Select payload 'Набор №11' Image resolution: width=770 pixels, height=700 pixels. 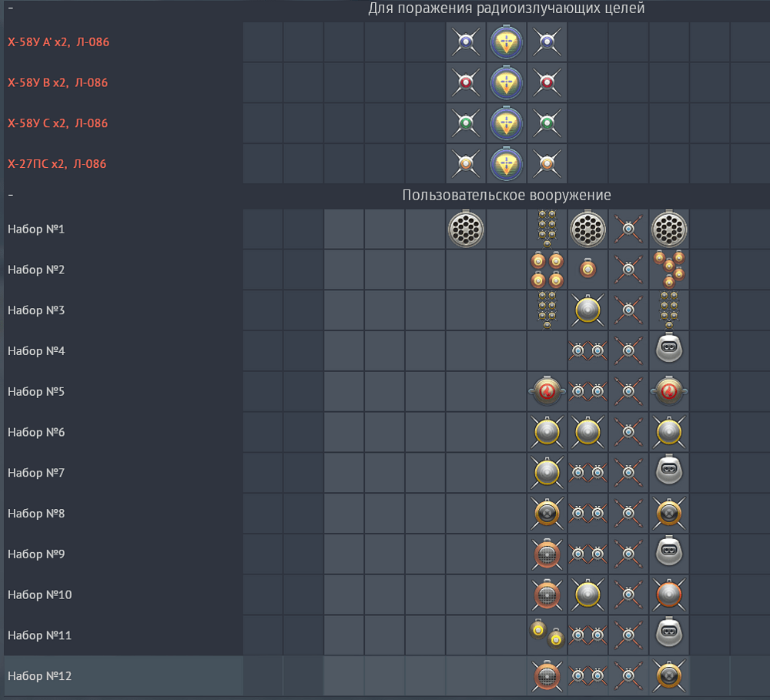[387, 635]
